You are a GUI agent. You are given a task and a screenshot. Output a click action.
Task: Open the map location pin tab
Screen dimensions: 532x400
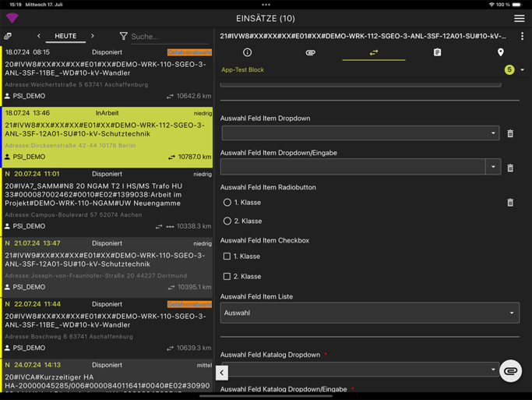(x=500, y=52)
